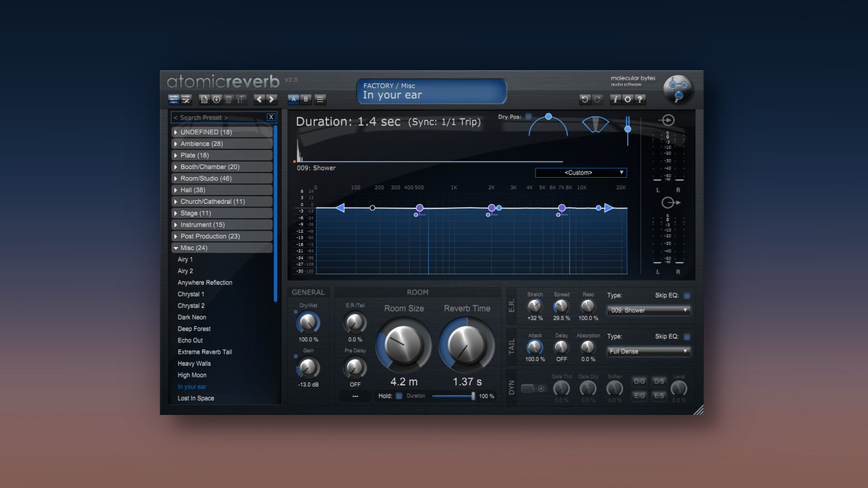This screenshot has height=488, width=868.
Task: Enable Skip EQ in the E.R. section
Action: tap(686, 296)
